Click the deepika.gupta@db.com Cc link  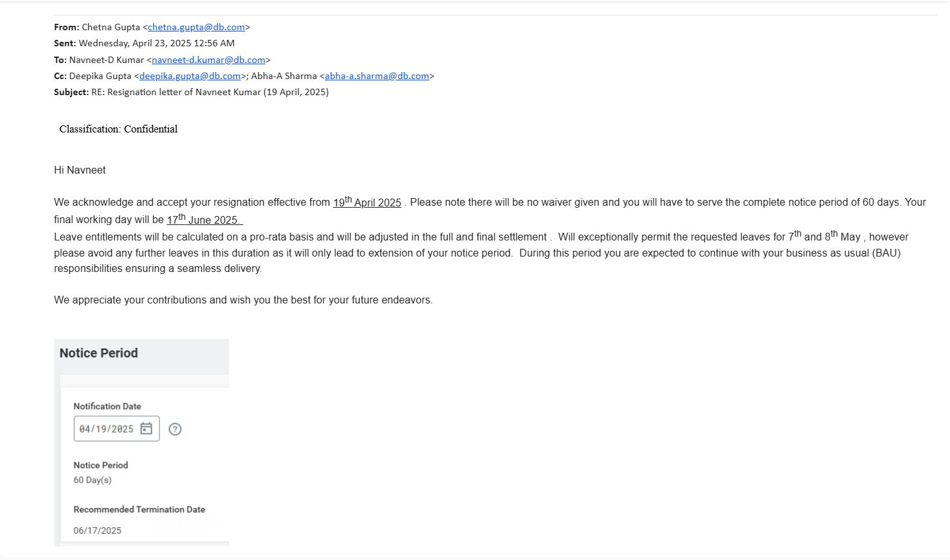190,76
